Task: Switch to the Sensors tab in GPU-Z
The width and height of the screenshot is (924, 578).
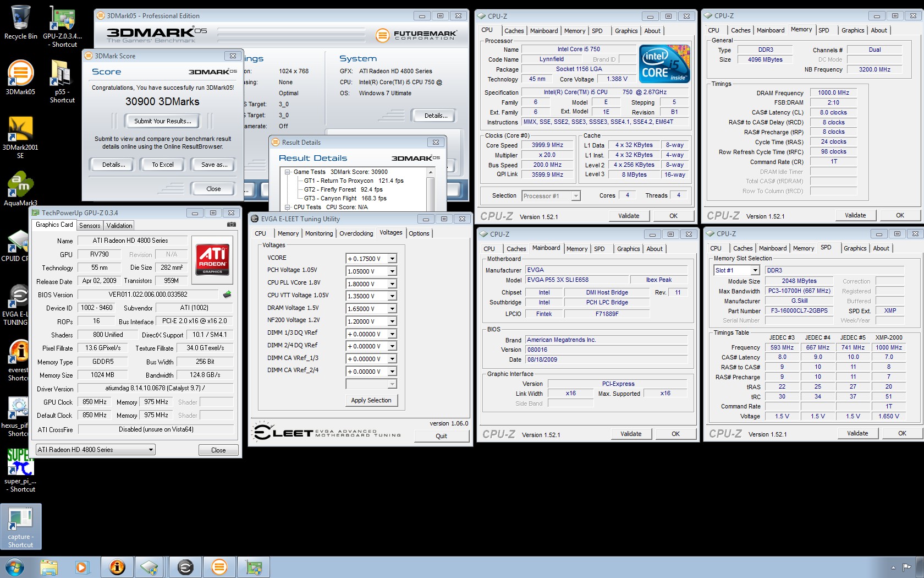Action: (90, 226)
